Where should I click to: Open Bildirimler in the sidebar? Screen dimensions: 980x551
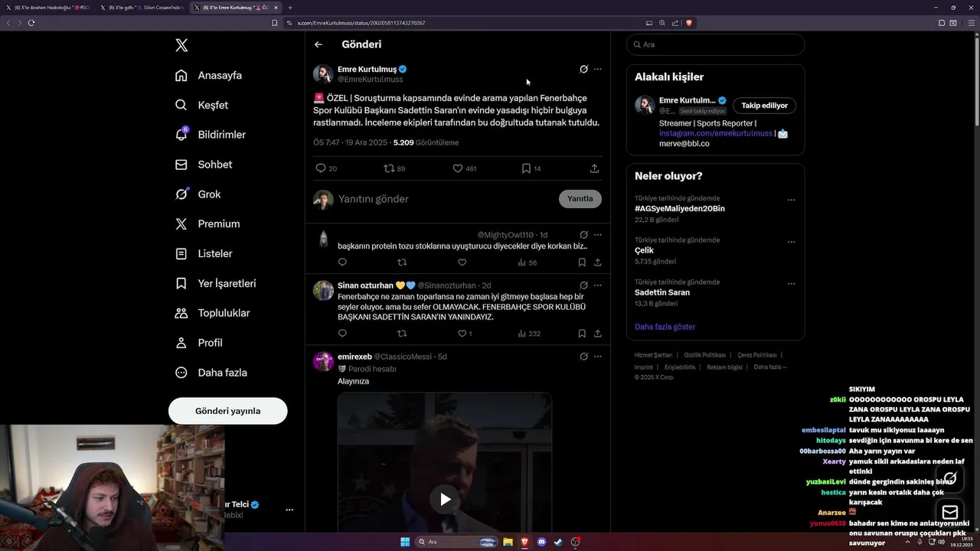tap(210, 135)
